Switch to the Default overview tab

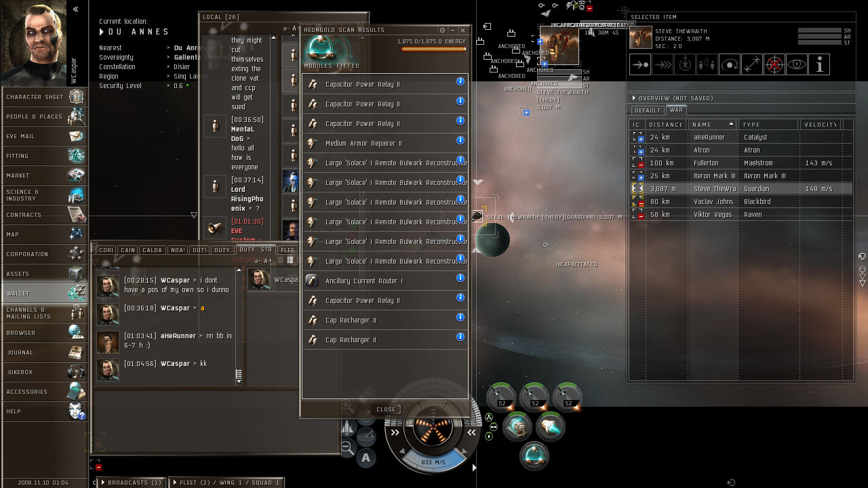(x=648, y=110)
